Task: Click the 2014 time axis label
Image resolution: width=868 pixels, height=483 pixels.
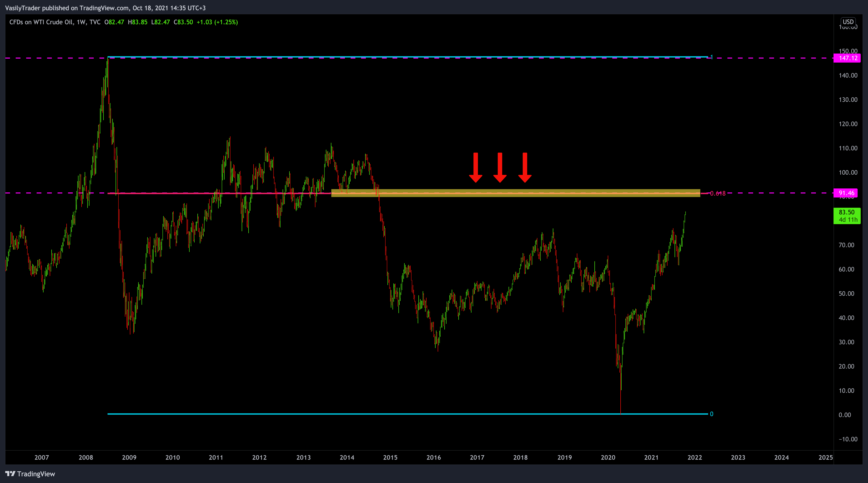Action: [x=347, y=457]
